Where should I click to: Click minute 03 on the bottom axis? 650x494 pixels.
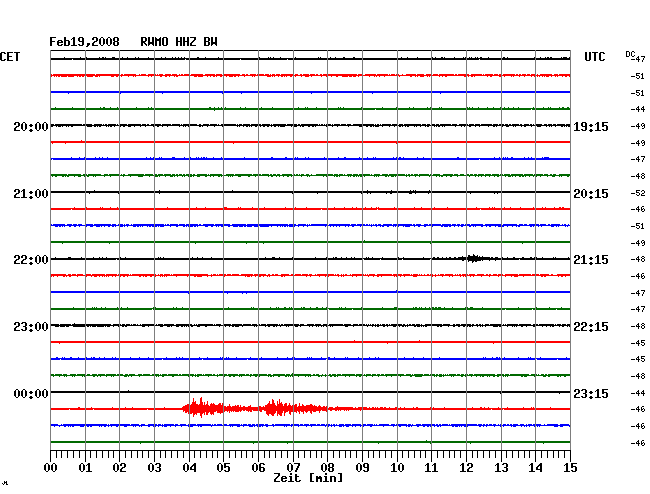[x=154, y=467]
